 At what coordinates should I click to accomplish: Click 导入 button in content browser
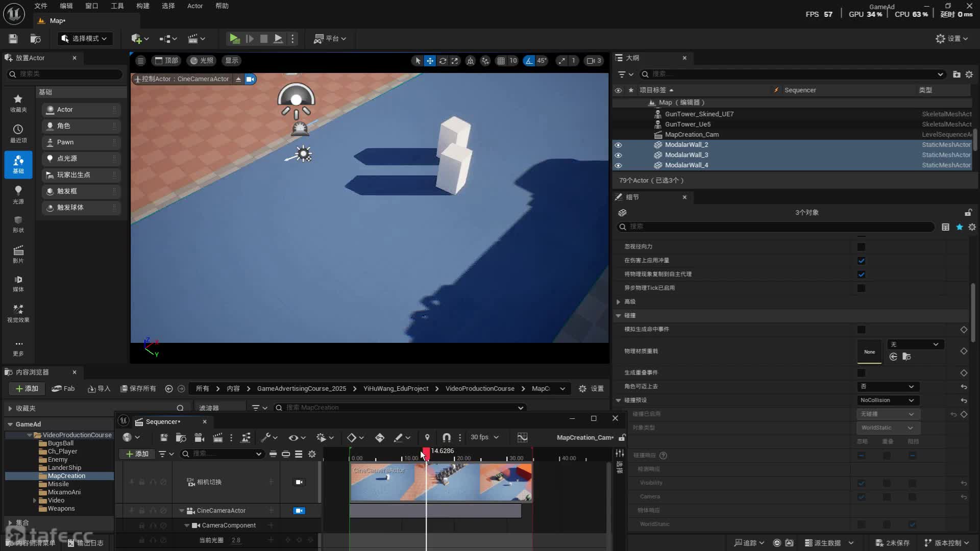point(99,389)
